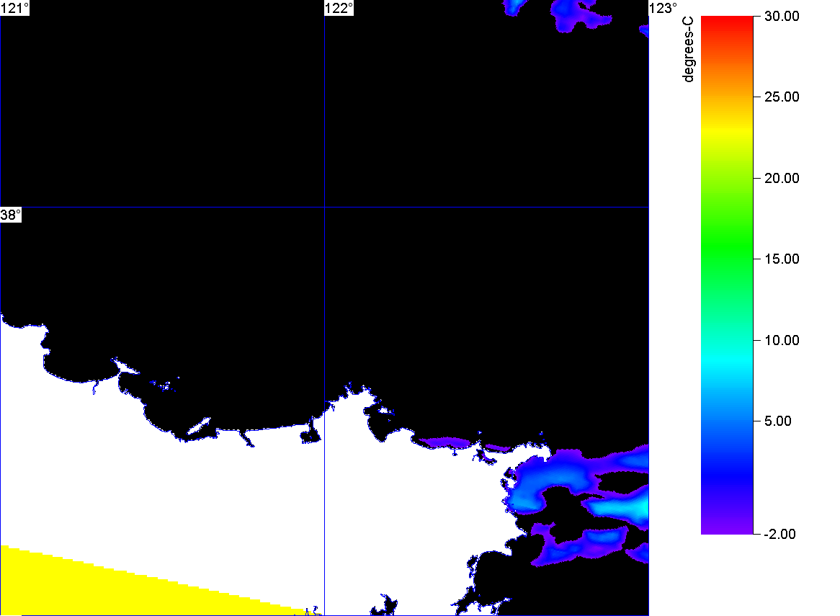
Task: Click the 123° longitude label
Action: (x=663, y=8)
